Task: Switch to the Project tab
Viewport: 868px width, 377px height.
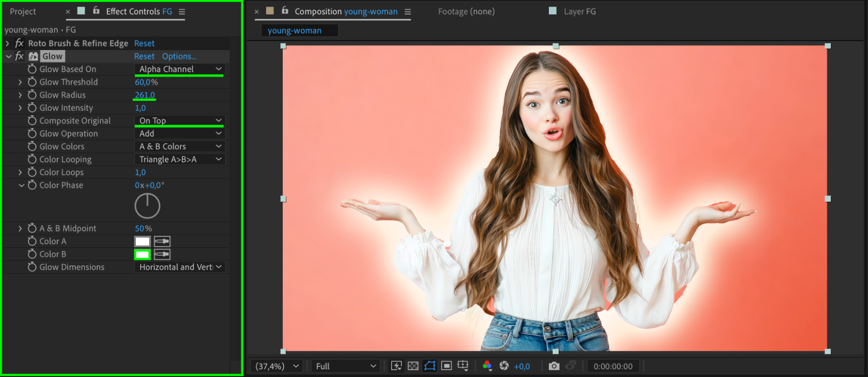Action: pos(23,12)
